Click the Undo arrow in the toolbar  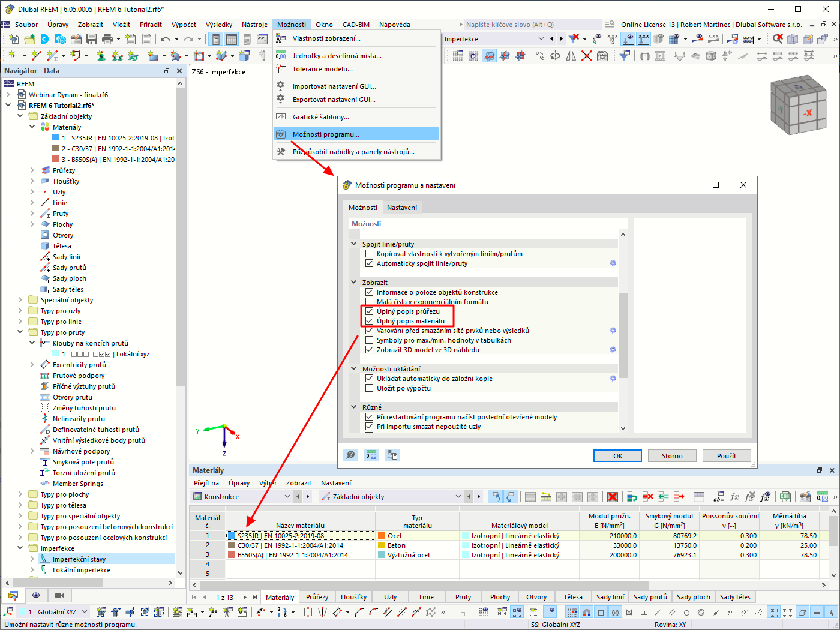click(165, 39)
